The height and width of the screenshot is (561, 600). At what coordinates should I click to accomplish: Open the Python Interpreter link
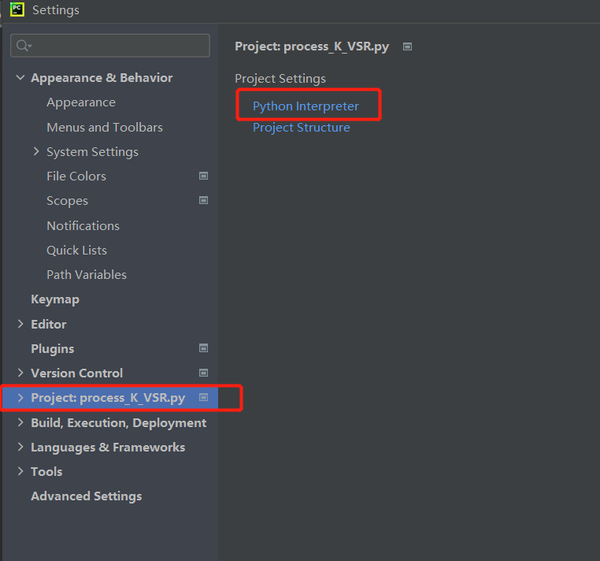pos(306,106)
